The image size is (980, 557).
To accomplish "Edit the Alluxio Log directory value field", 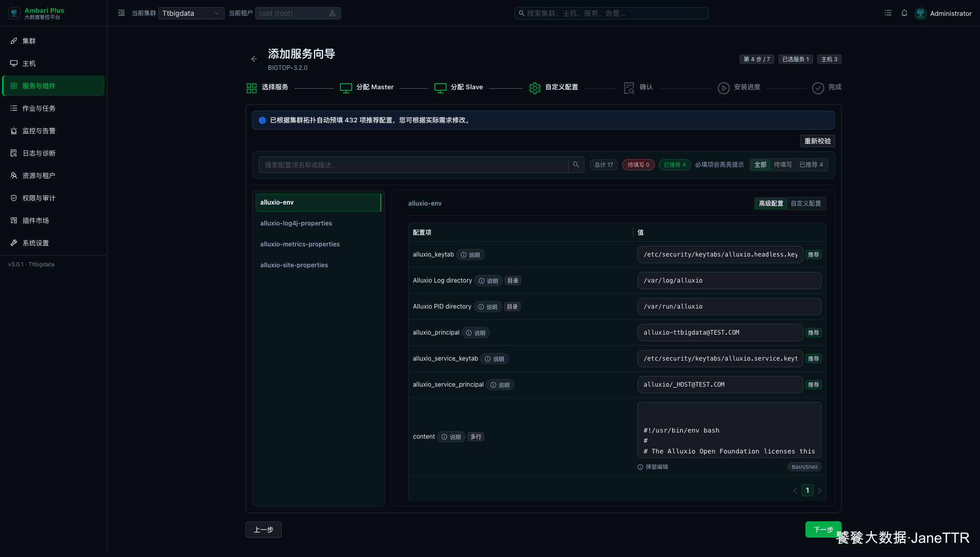I will pyautogui.click(x=729, y=281).
